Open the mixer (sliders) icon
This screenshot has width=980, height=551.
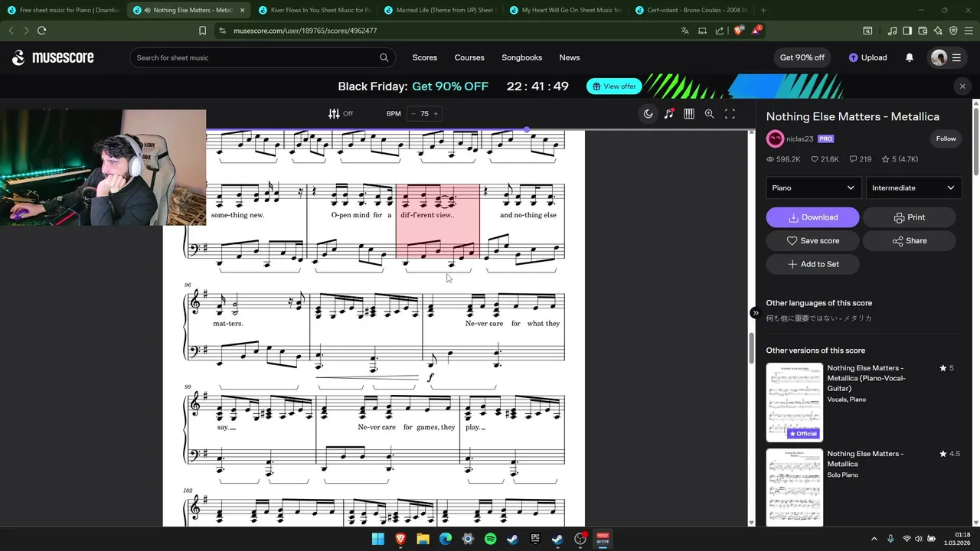(334, 113)
